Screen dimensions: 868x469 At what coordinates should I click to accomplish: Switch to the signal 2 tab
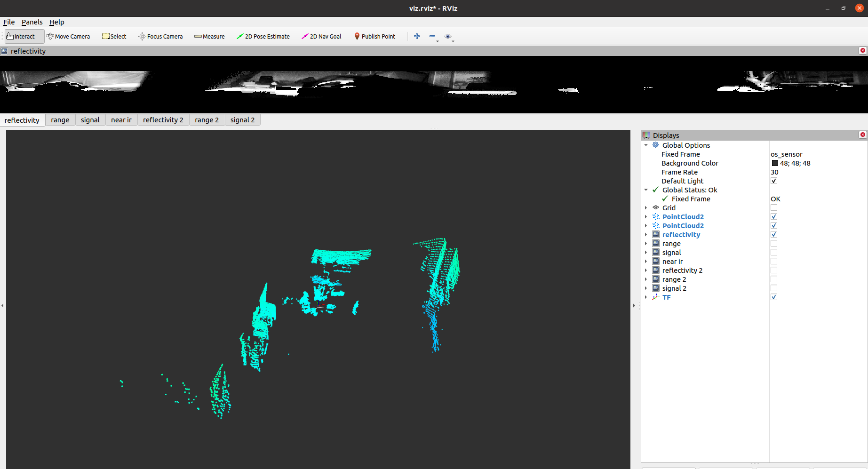(x=243, y=120)
